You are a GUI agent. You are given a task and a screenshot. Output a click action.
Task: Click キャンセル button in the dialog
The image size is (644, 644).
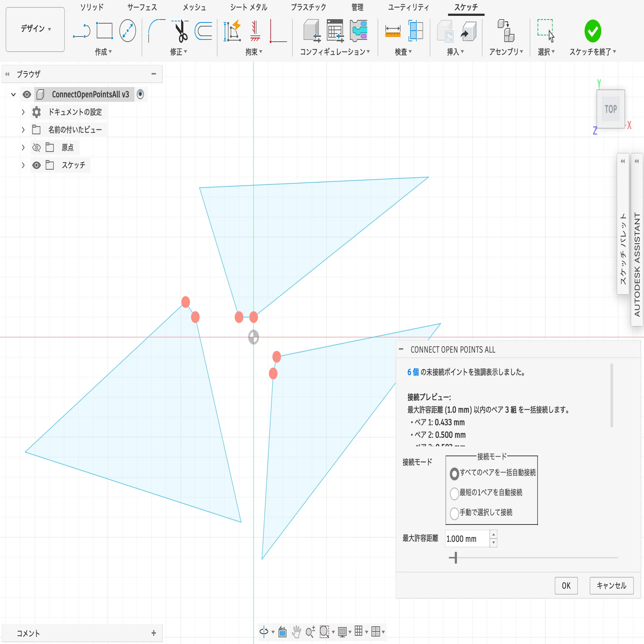coord(612,586)
